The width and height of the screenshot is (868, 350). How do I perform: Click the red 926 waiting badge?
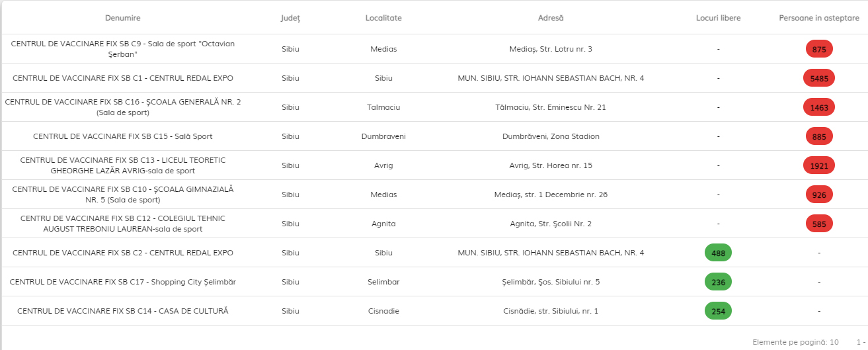coord(819,195)
